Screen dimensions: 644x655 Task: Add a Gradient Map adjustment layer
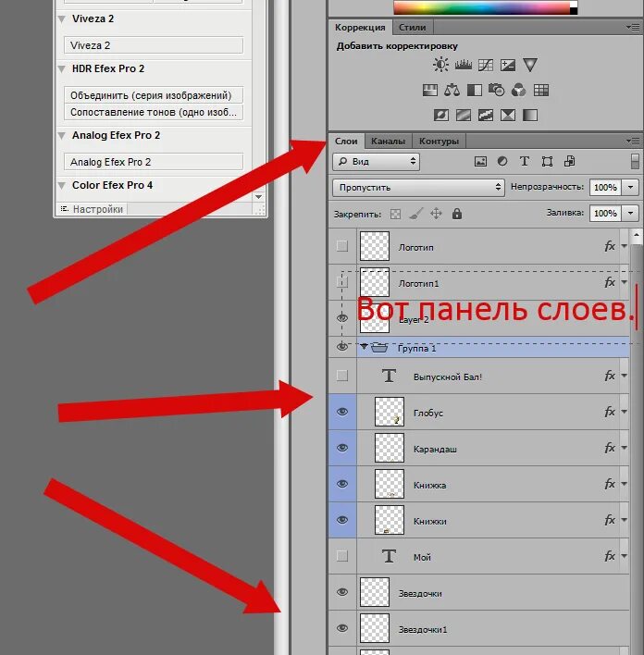(530, 115)
